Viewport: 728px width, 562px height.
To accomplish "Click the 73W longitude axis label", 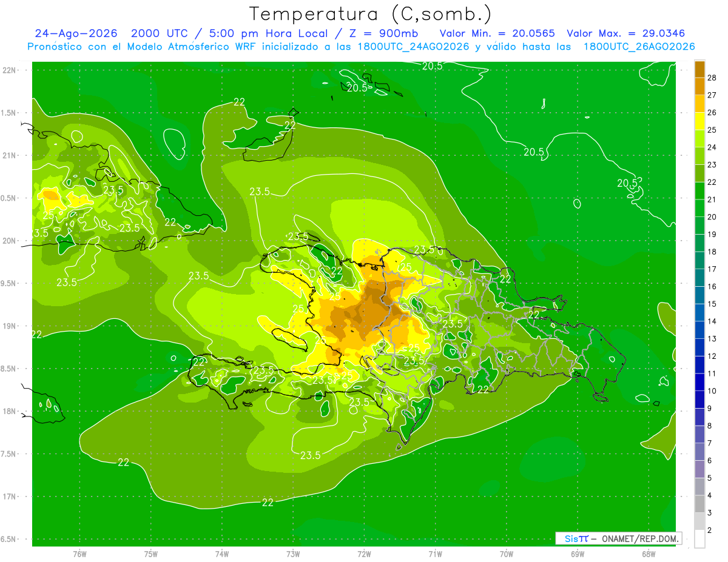I will click(x=293, y=554).
